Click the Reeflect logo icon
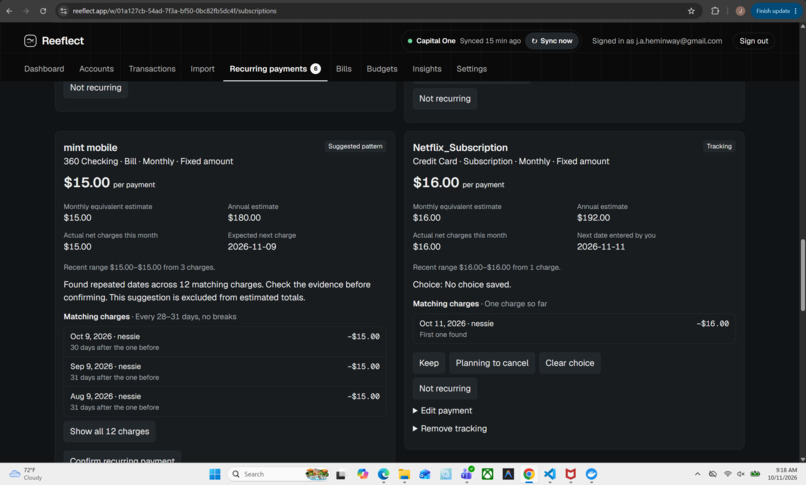The height and width of the screenshot is (485, 806). click(30, 41)
